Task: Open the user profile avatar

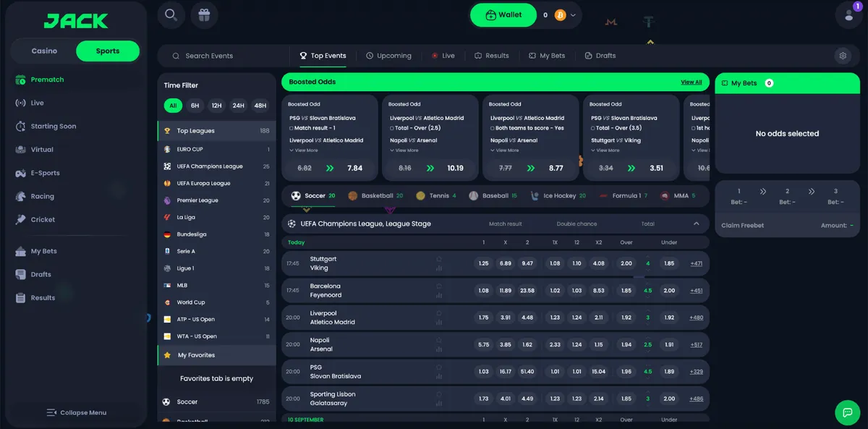Action: tap(848, 14)
